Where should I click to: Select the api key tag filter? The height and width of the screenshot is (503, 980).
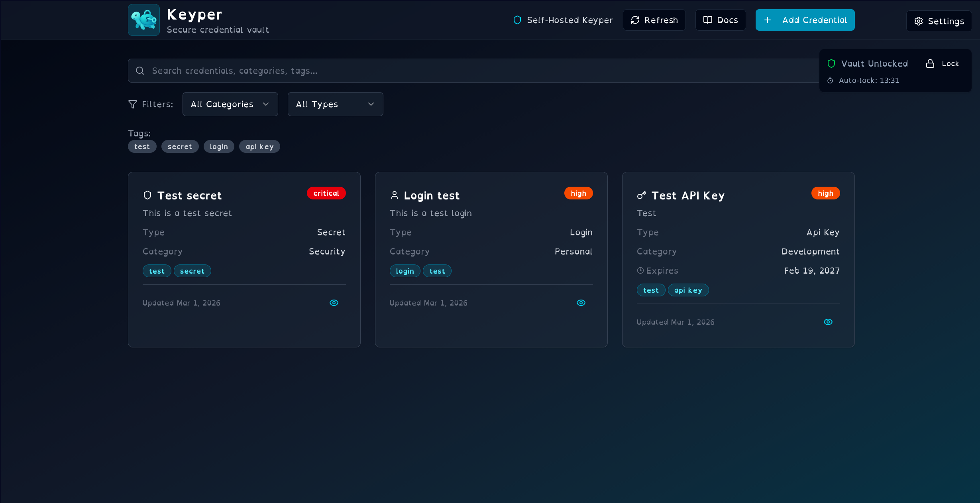pyautogui.click(x=259, y=146)
